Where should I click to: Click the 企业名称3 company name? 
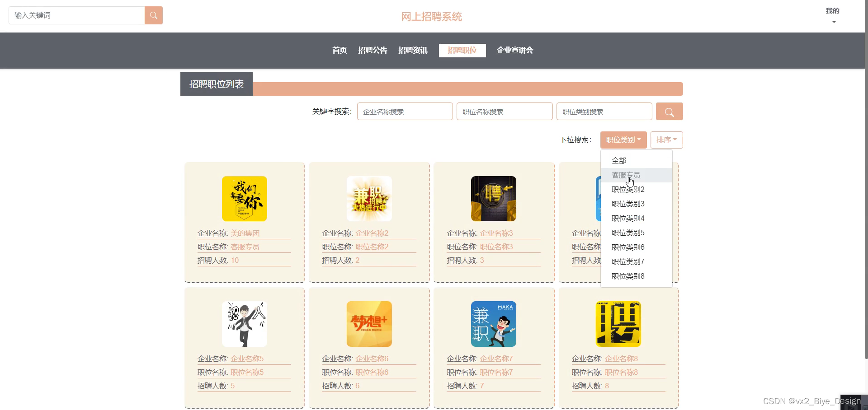tap(496, 233)
